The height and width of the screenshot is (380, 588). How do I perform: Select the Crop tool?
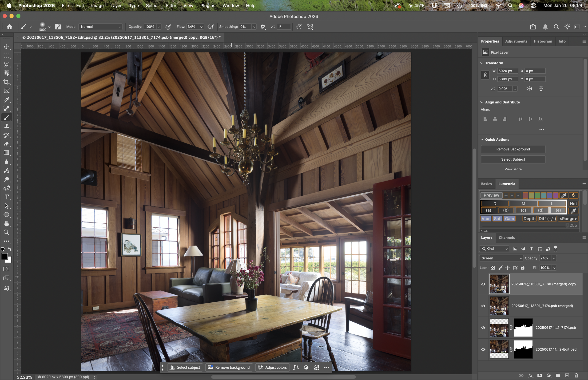6,82
